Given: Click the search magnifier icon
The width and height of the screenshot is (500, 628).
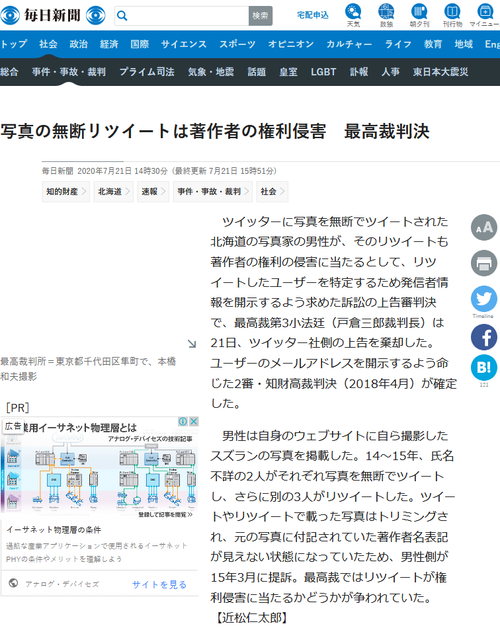Looking at the screenshot, I should pyautogui.click(x=122, y=16).
